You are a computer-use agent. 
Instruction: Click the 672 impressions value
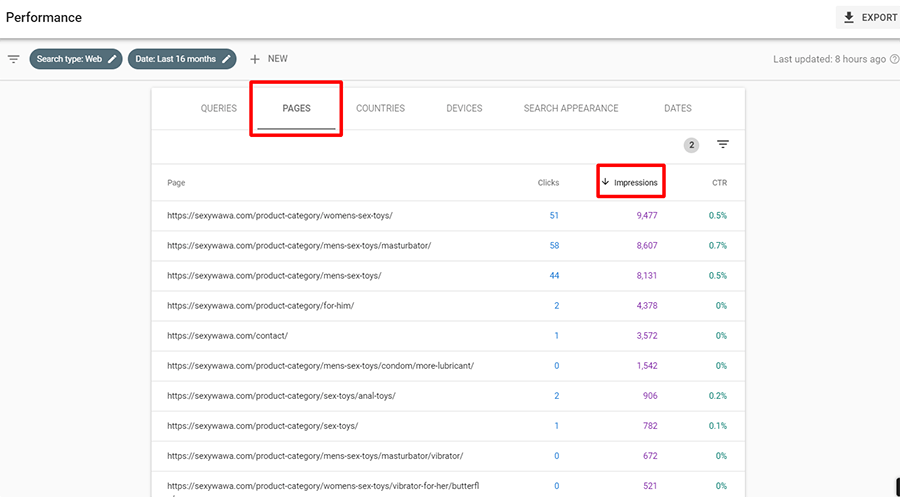(650, 456)
